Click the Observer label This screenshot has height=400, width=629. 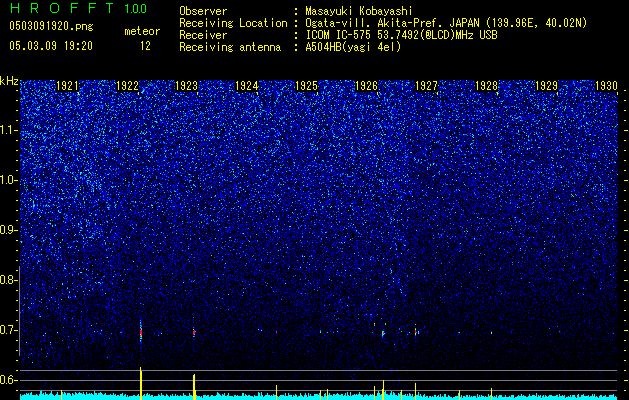203,11
